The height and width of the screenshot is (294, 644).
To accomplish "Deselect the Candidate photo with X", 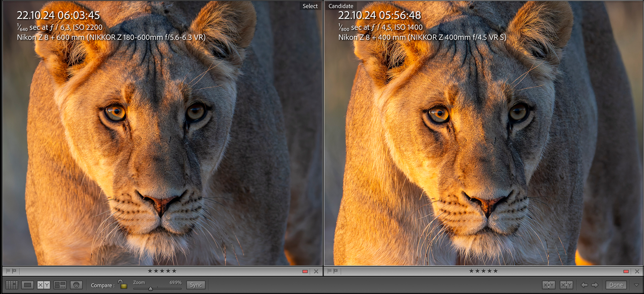I will (x=637, y=271).
